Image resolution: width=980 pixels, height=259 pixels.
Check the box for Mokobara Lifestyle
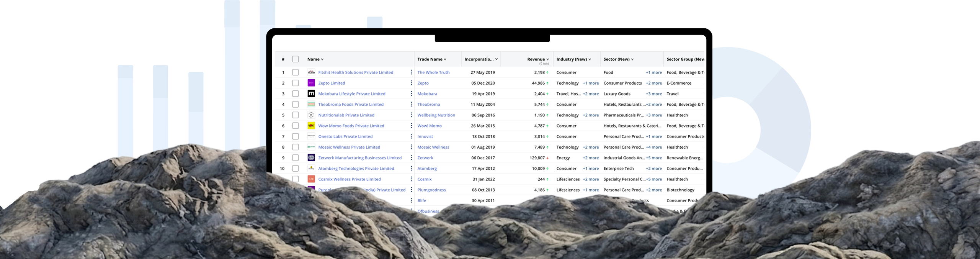[x=296, y=93]
